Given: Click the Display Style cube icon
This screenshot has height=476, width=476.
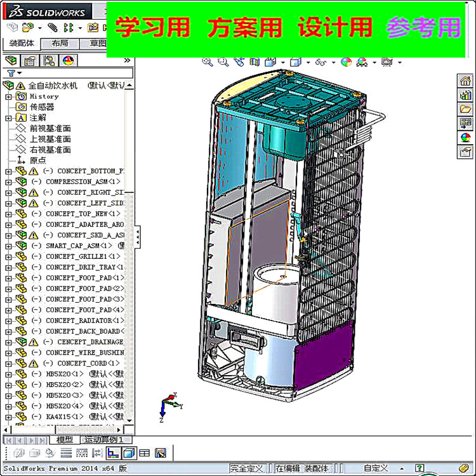Looking at the screenshot, I should pyautogui.click(x=295, y=62).
